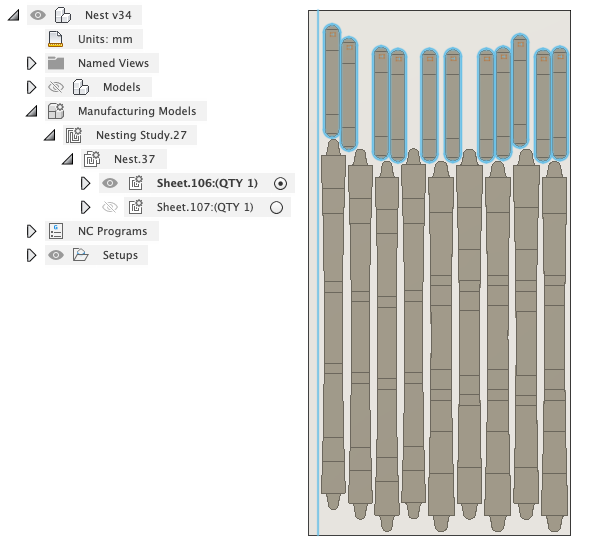Select Named Views label
This screenshot has width=591, height=543.
click(113, 63)
